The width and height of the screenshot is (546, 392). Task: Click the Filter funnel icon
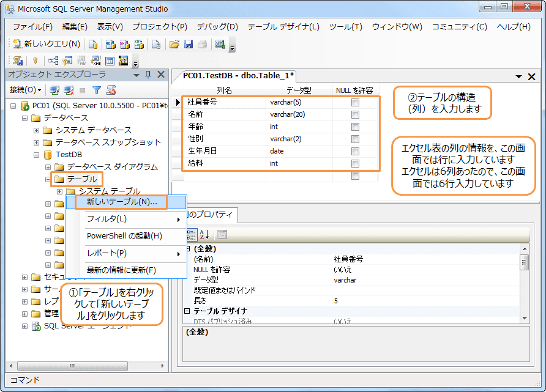pos(97,91)
